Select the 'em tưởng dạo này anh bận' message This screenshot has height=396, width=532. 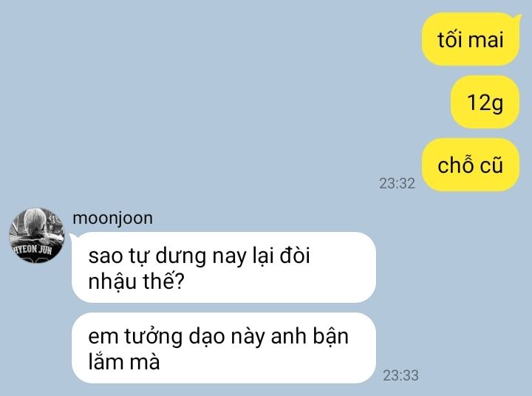224,348
